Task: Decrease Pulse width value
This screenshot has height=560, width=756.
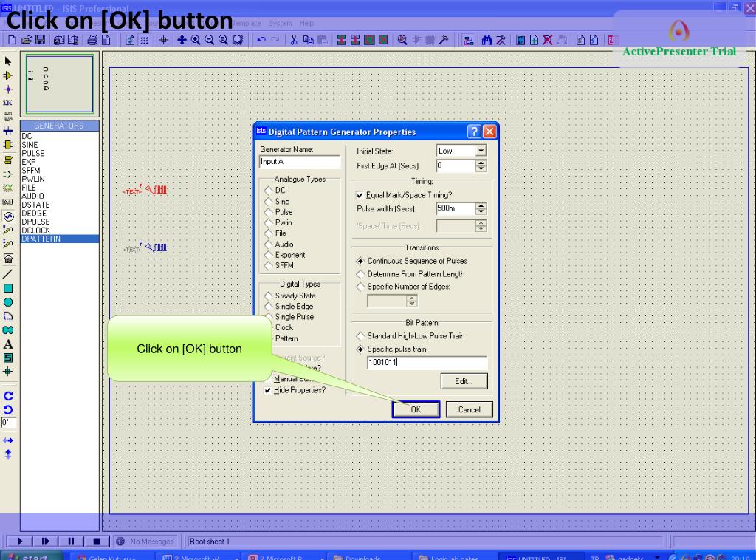Action: [481, 212]
